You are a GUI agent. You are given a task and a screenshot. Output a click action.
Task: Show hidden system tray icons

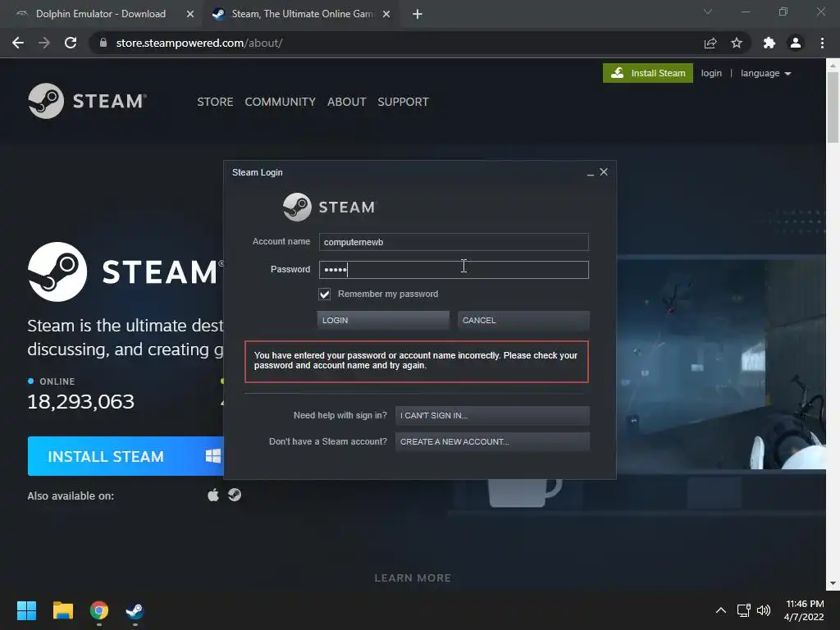click(x=721, y=610)
